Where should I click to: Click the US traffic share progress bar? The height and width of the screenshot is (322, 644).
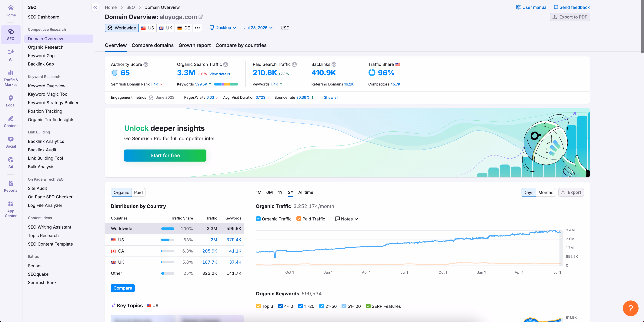point(168,240)
